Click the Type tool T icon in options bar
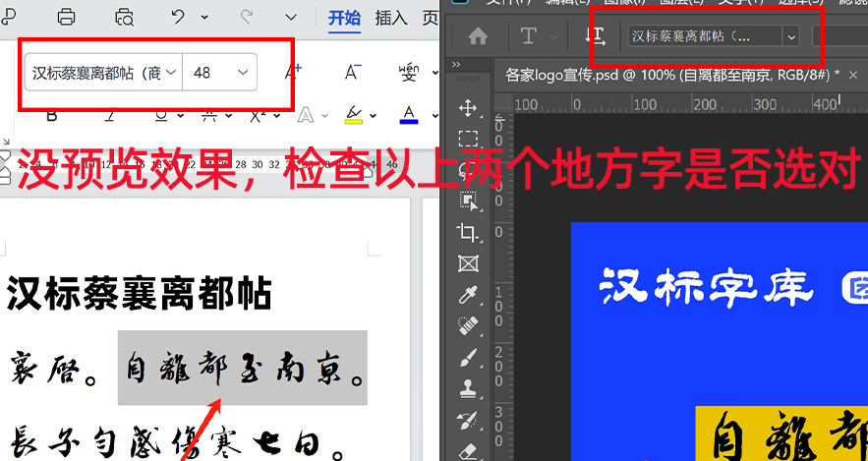 point(529,36)
